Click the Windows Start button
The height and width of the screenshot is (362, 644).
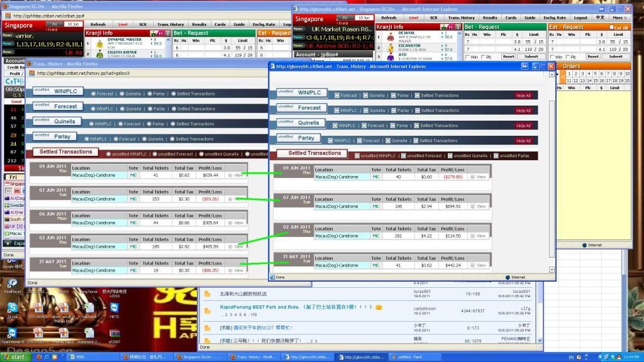pyautogui.click(x=15, y=357)
